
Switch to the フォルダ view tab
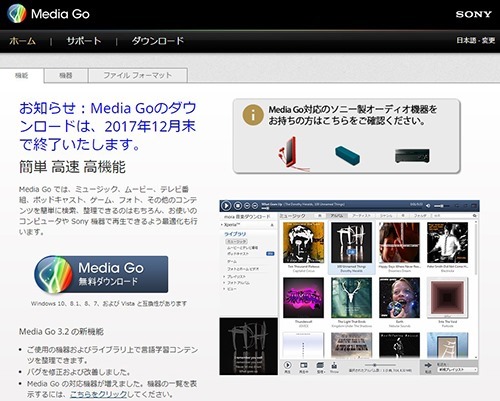tap(420, 216)
